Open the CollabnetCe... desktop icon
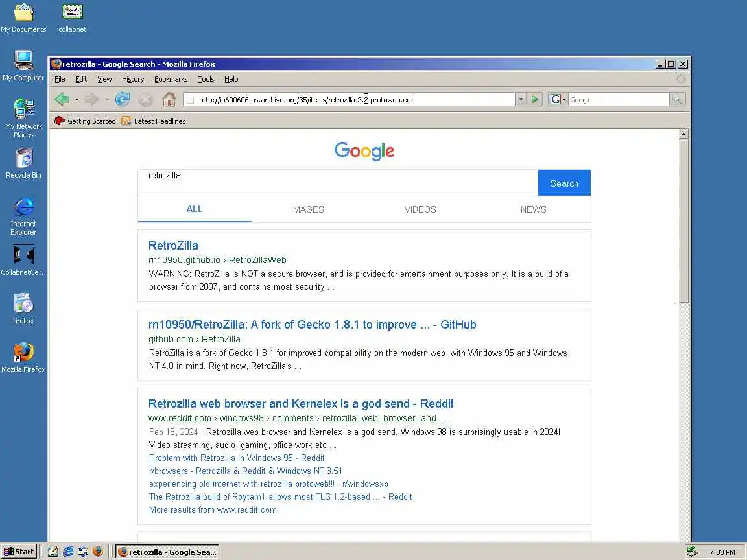Image resolution: width=747 pixels, height=560 pixels. pos(23,260)
